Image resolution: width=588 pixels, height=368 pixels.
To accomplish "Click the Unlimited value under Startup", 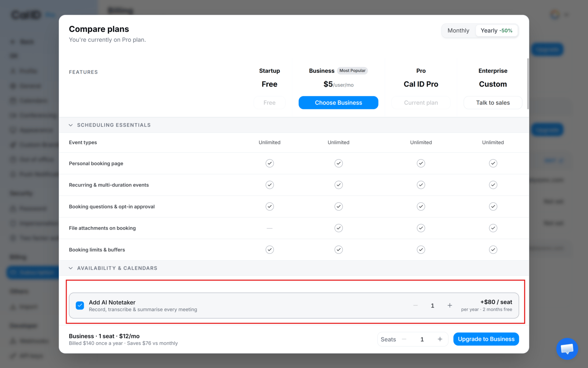I will pyautogui.click(x=269, y=142).
